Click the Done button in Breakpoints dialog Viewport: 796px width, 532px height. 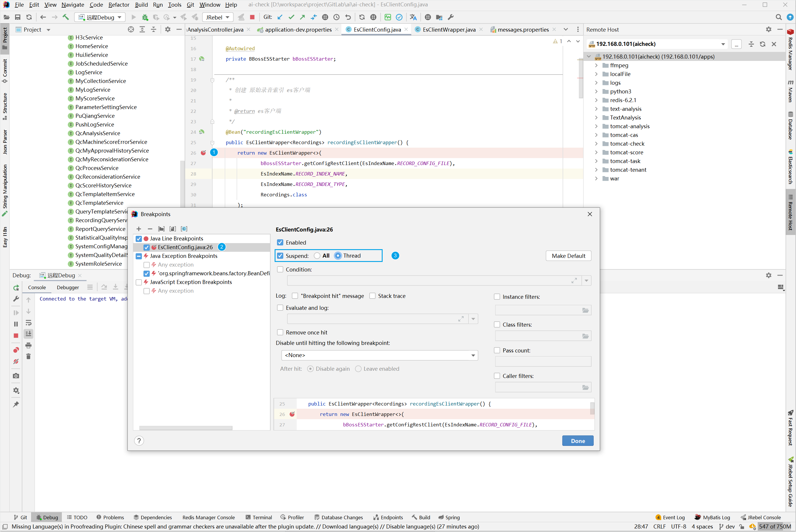(x=577, y=440)
